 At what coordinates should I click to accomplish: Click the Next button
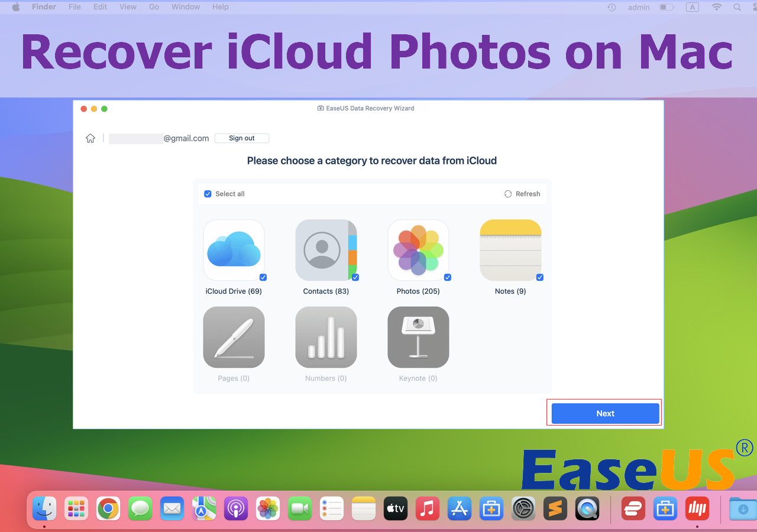point(606,414)
